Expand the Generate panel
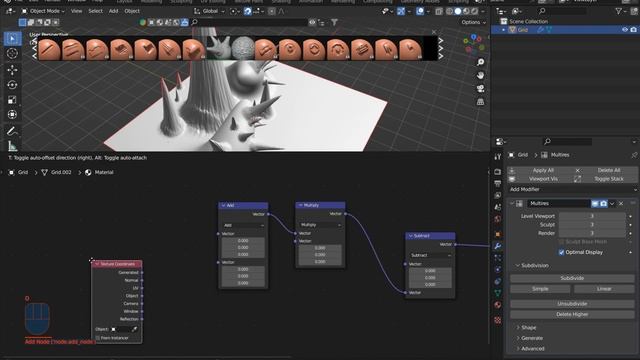Viewport: 640px width, 360px height. pos(532,338)
